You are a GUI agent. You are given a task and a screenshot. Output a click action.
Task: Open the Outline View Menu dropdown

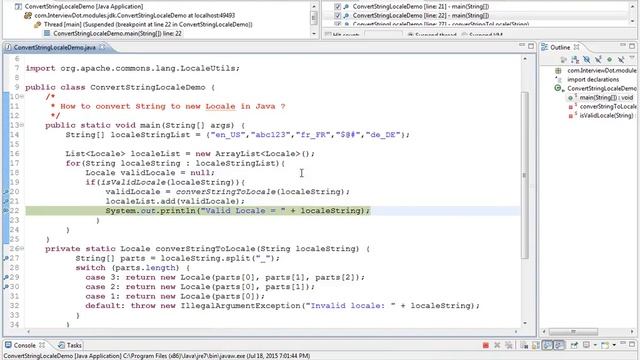(x=632, y=57)
